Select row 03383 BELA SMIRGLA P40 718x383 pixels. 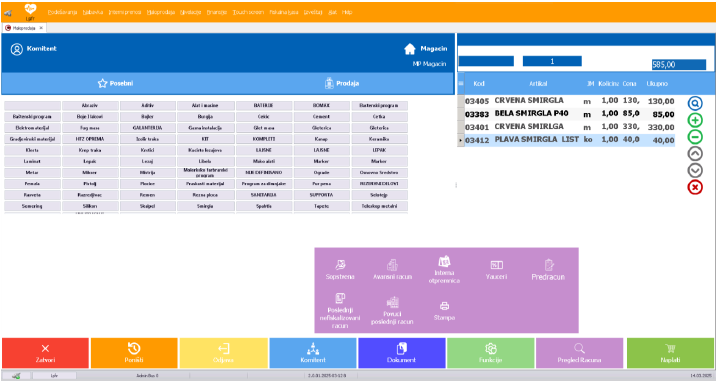click(570, 114)
